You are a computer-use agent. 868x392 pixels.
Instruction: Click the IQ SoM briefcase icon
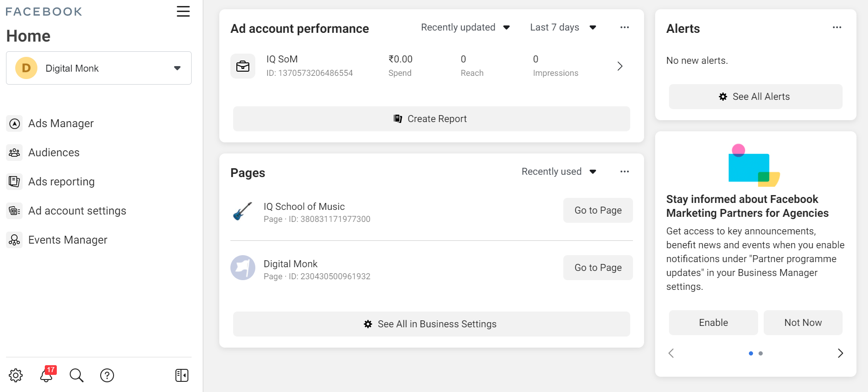(243, 66)
